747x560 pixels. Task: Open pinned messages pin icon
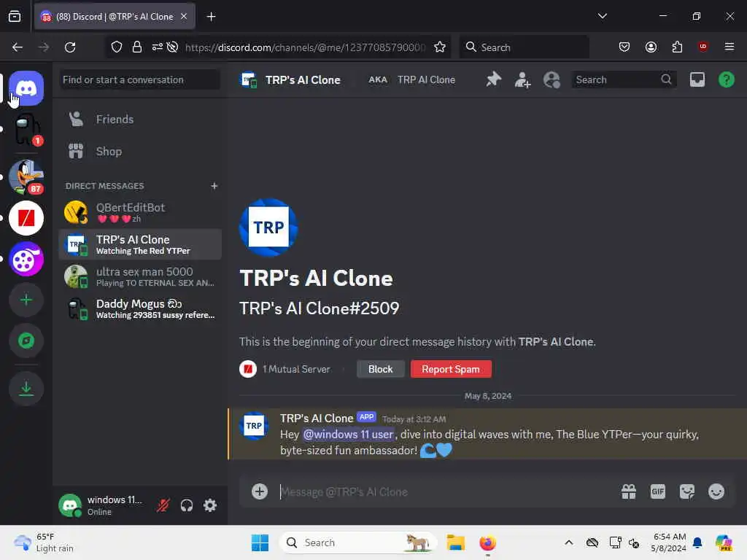click(x=494, y=79)
